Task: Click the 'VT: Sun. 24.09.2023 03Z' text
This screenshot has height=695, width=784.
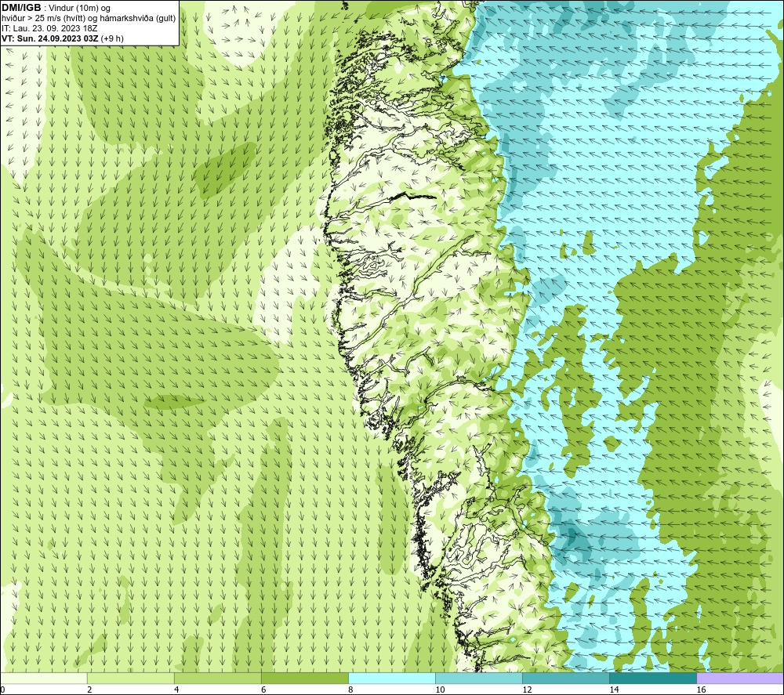Action: tap(50, 38)
